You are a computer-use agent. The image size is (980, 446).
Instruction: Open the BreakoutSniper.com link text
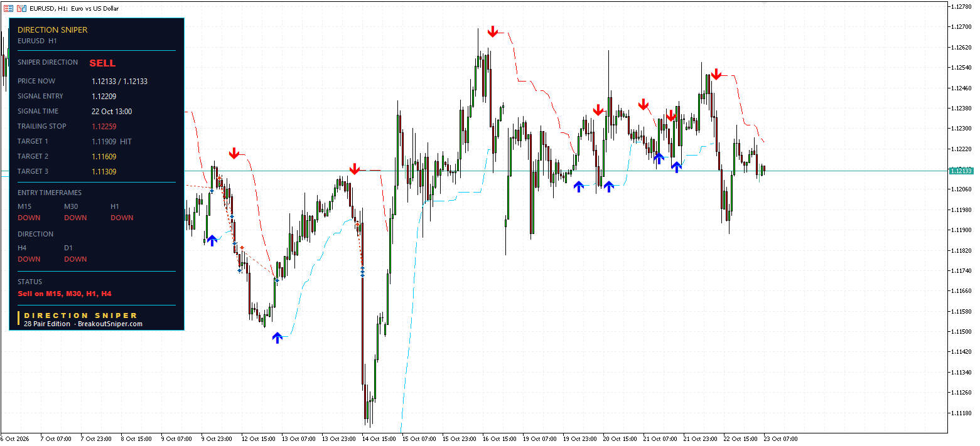coord(110,324)
